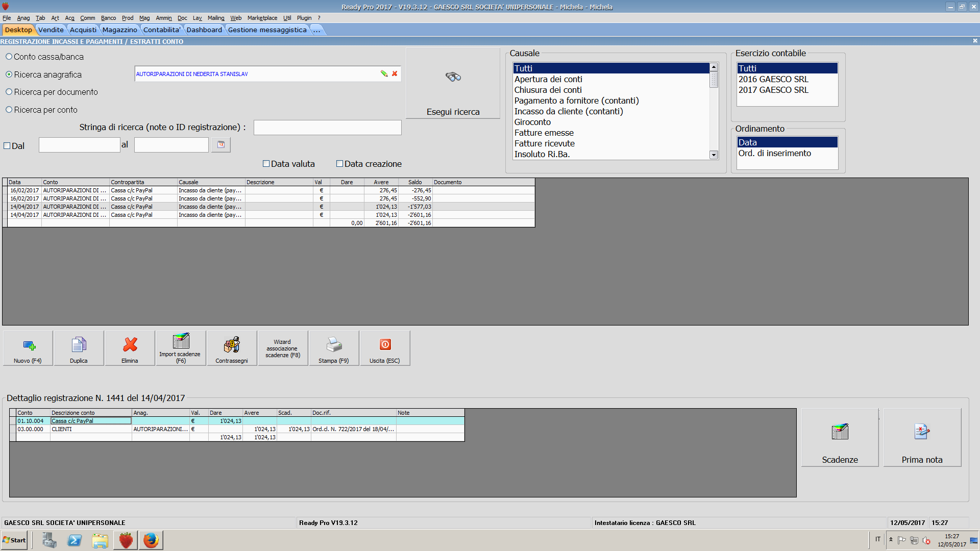Viewport: 980px width, 551px height.
Task: Select the Conto cassa/banca radio option
Action: 9,57
